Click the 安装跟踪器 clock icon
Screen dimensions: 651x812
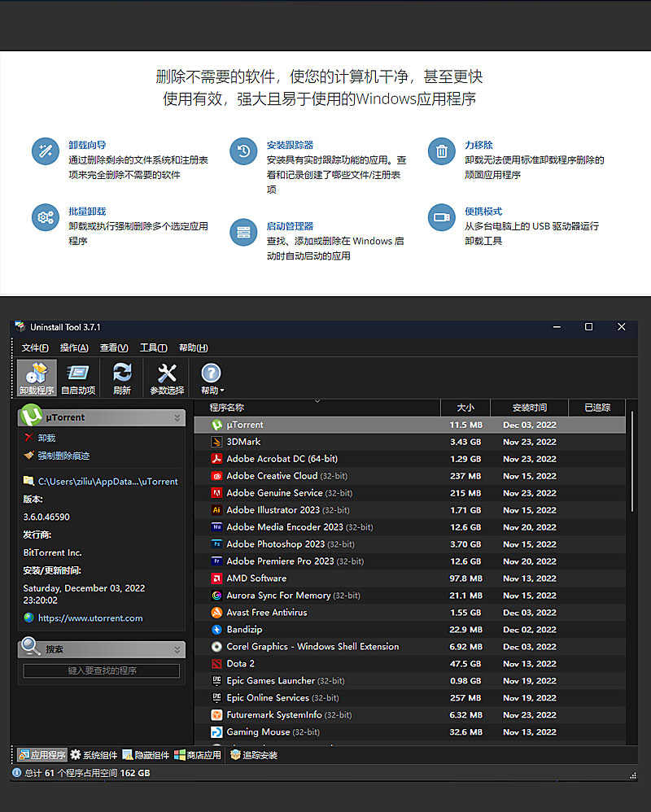(243, 151)
